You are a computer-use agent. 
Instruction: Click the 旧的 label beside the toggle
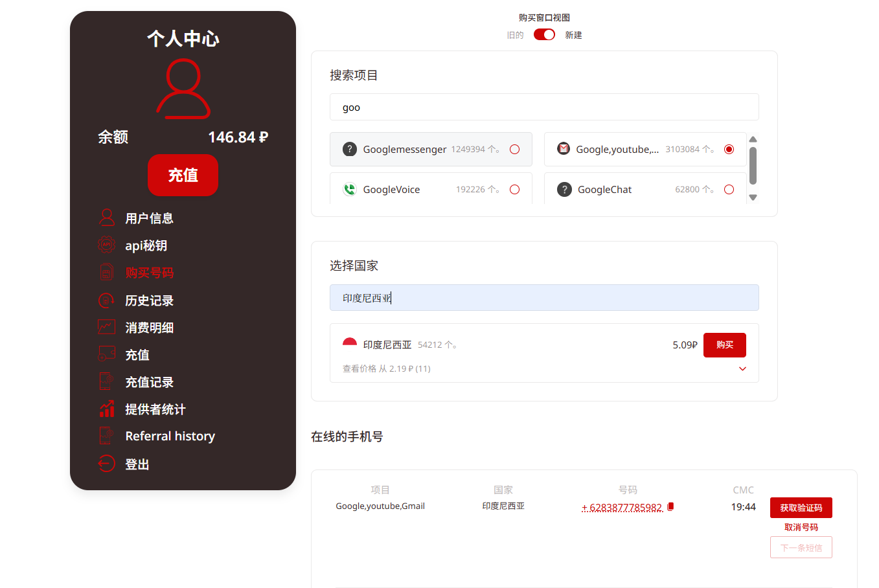click(x=516, y=35)
